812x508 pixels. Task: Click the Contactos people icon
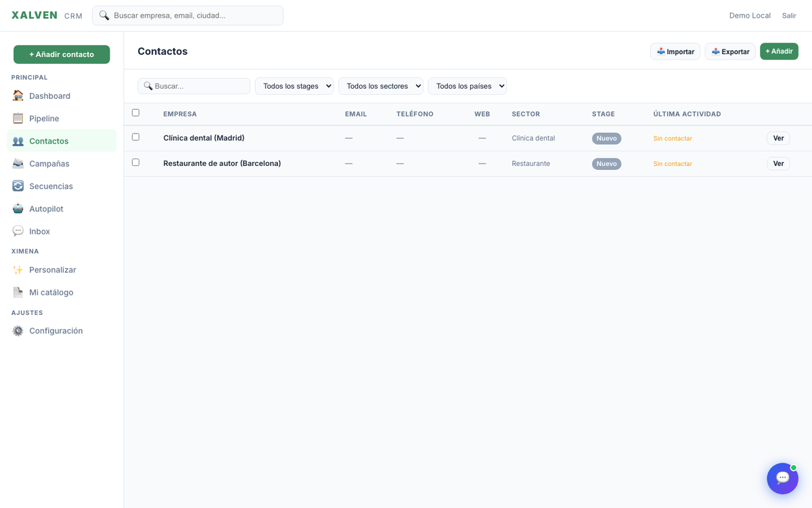click(x=18, y=141)
